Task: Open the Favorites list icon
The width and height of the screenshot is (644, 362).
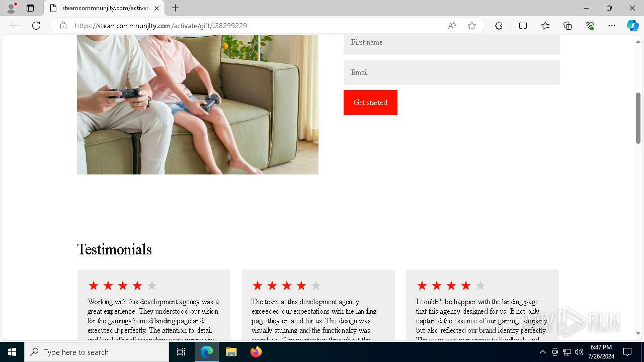Action: point(545,26)
